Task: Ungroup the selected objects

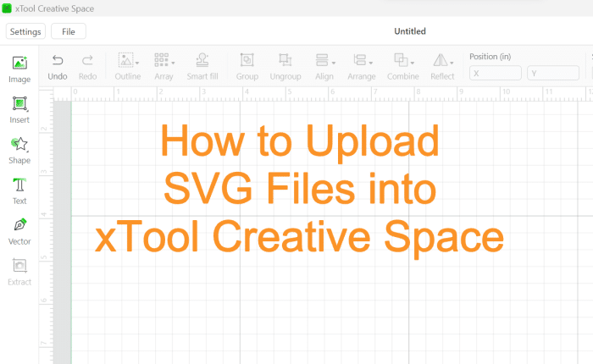Action: point(285,67)
